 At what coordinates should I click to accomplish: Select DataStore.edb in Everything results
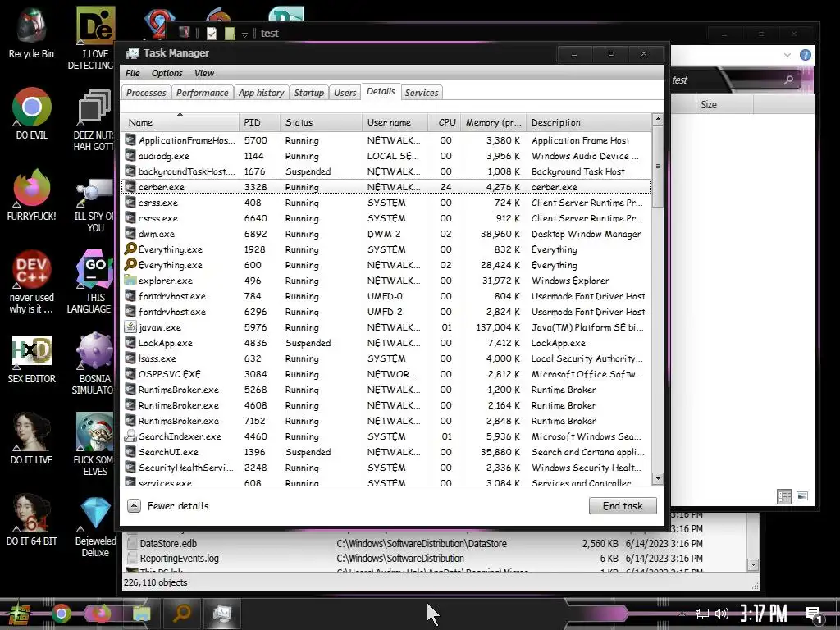[415, 543]
